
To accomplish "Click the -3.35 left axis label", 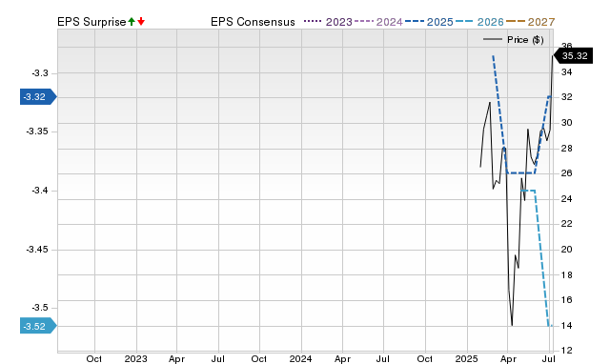I will tap(37, 131).
